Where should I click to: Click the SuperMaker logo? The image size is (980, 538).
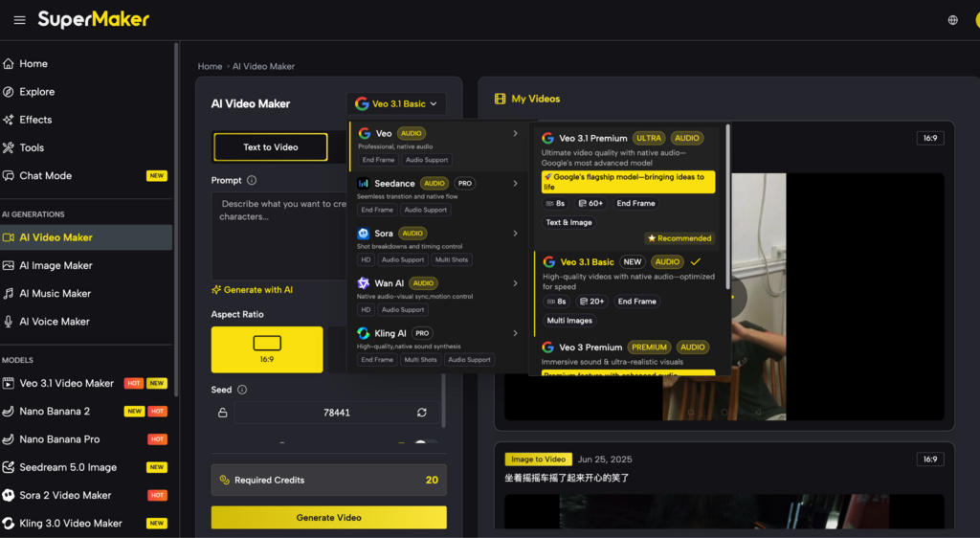coord(93,19)
